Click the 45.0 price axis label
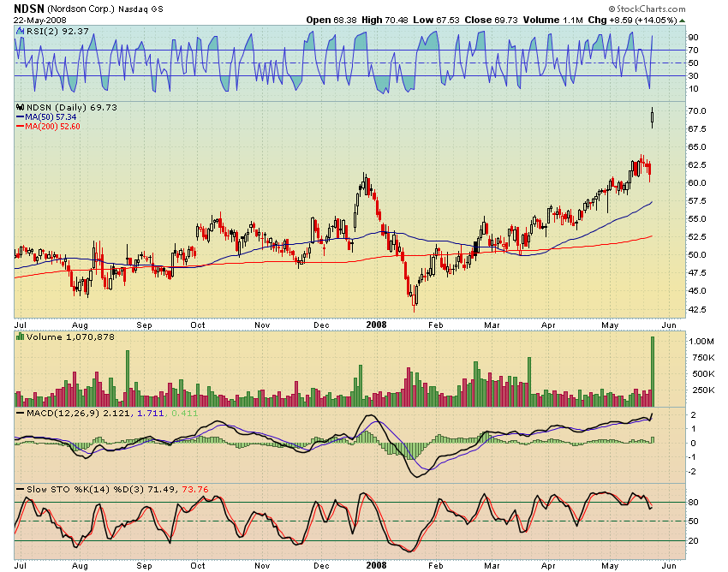The height and width of the screenshot is (572, 728). (x=696, y=291)
